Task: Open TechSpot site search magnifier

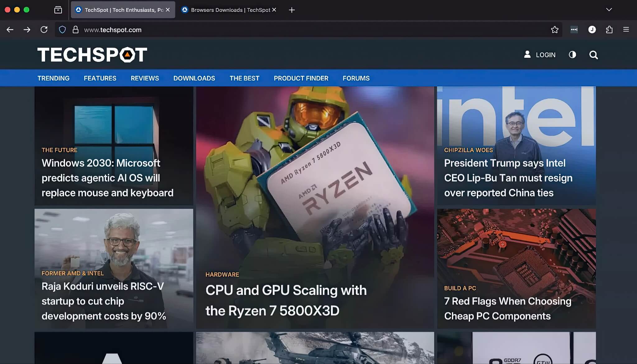Action: (x=593, y=55)
